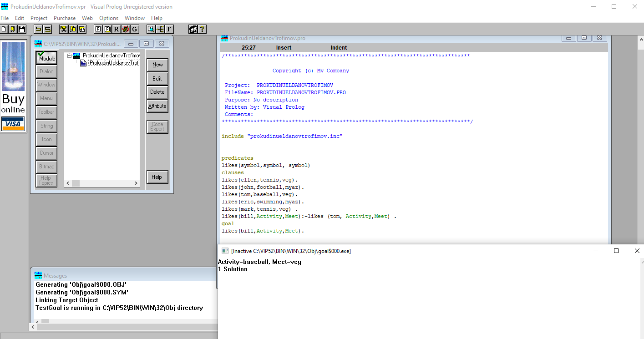644x339 pixels.
Task: Paste from clipboard using the toolbar icon
Action: point(82,29)
